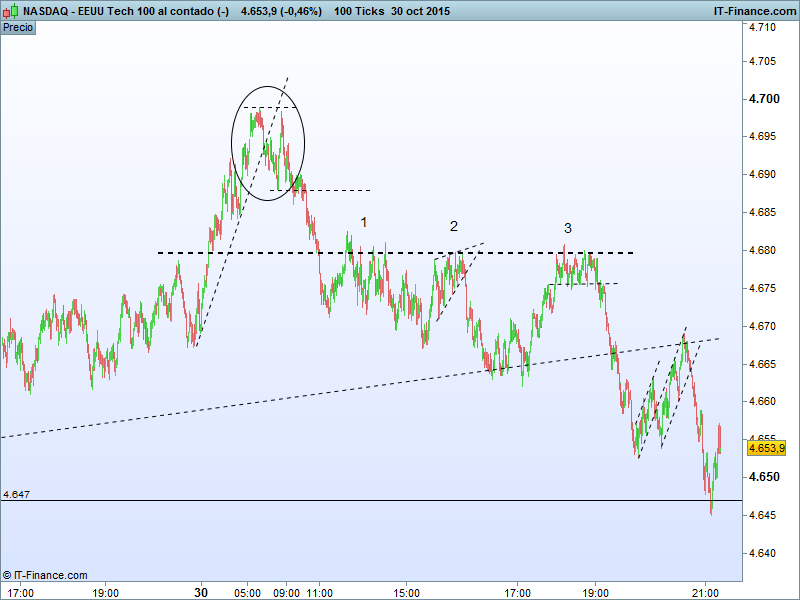Click the 4.705 price axis label

pos(762,61)
